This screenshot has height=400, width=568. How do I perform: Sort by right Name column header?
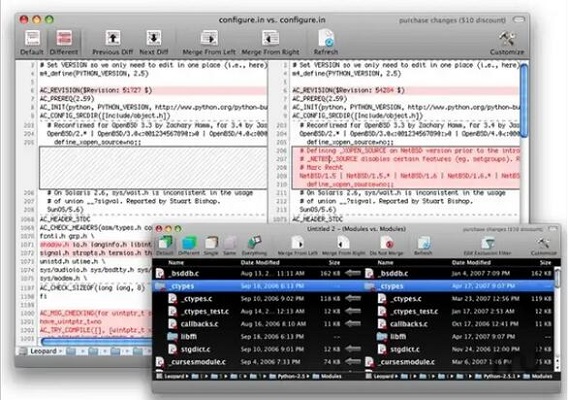[x=385, y=262]
